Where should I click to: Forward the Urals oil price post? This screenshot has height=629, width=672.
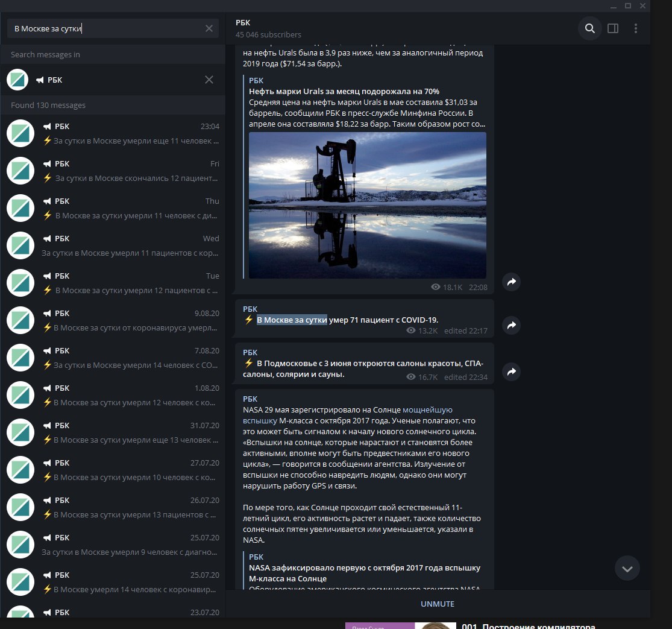(x=511, y=282)
